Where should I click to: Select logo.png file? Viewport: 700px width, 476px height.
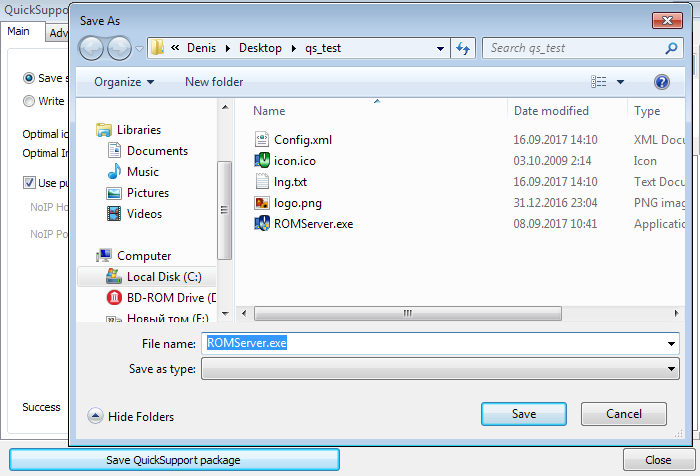click(x=297, y=203)
